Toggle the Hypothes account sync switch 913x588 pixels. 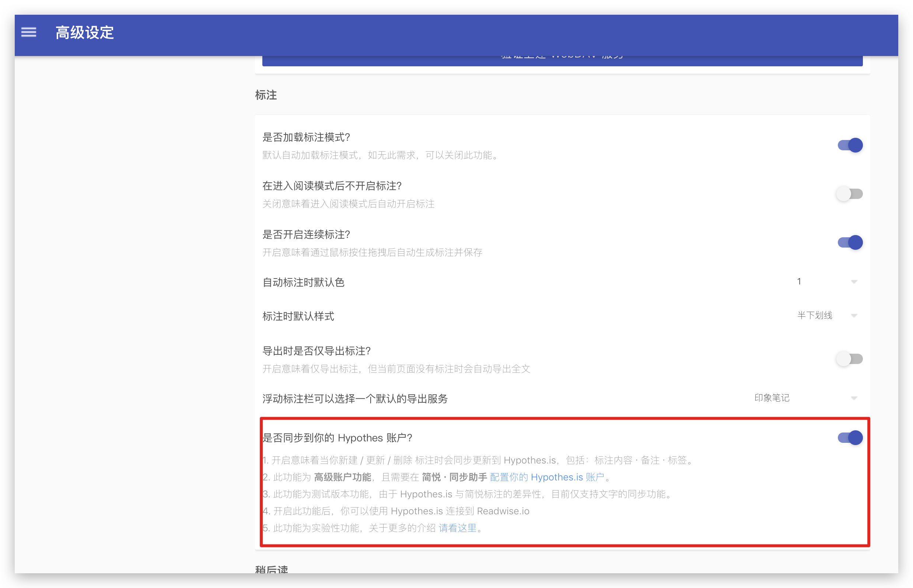pyautogui.click(x=850, y=438)
